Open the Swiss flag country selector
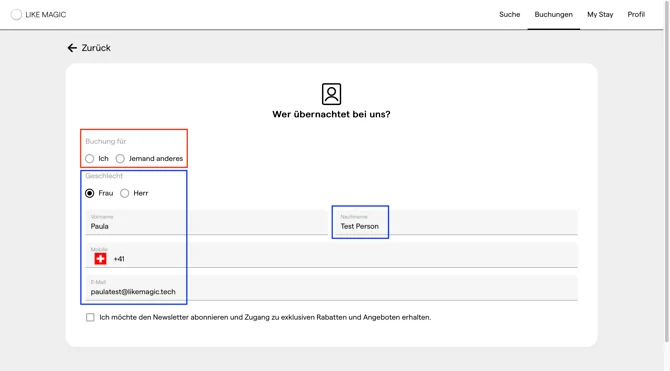 (x=100, y=259)
